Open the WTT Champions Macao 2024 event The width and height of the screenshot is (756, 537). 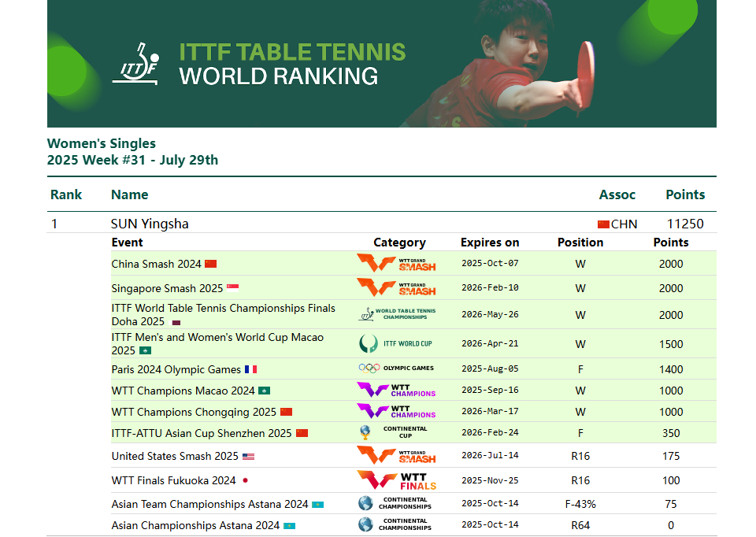click(x=183, y=391)
